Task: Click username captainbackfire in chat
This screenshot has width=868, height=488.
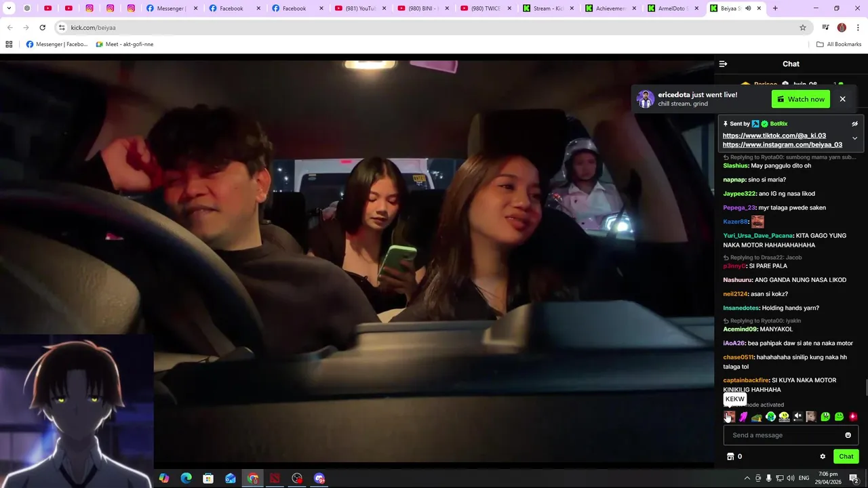Action: (x=746, y=380)
